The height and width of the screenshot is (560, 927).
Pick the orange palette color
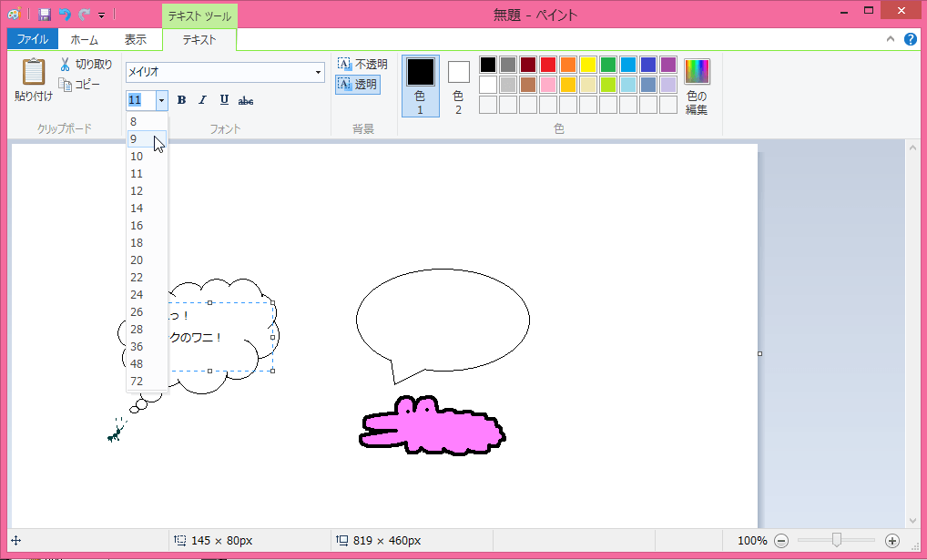[568, 64]
